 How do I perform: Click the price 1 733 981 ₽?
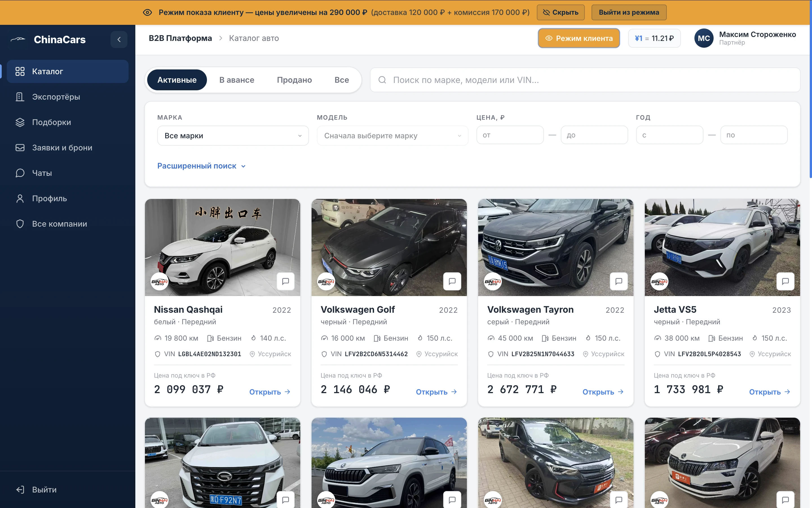(x=689, y=389)
